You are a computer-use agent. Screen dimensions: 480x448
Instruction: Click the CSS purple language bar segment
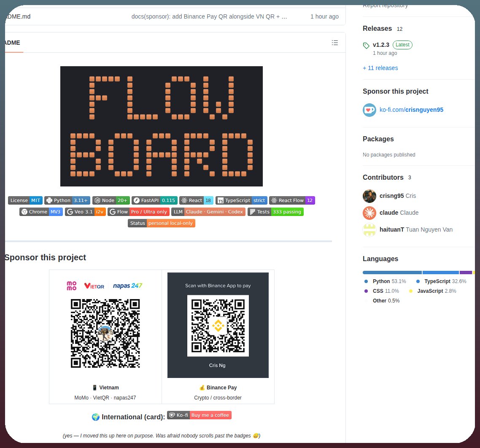tap(466, 273)
